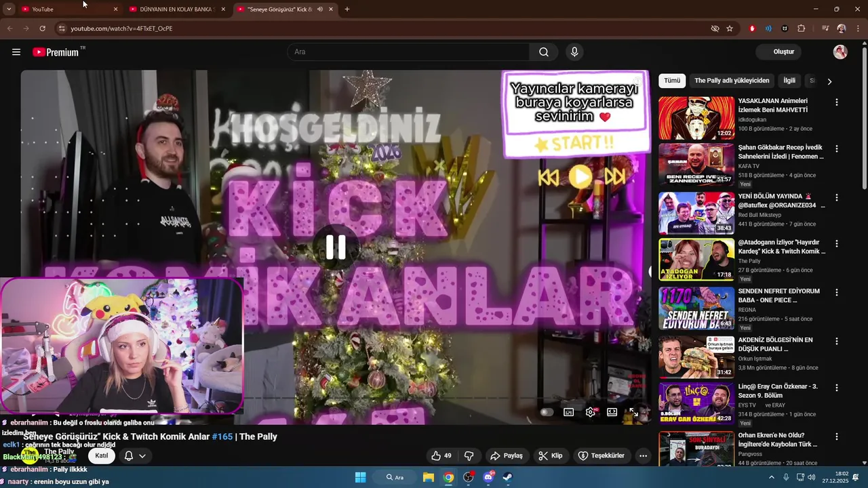
Task: Open options for Linç@ Eray Can Özkenar video
Action: click(837, 388)
